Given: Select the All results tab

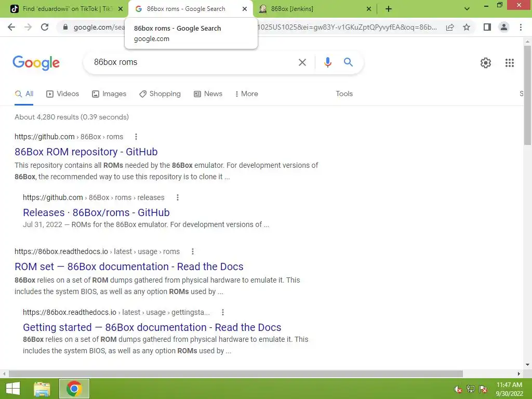Looking at the screenshot, I should 24,94.
